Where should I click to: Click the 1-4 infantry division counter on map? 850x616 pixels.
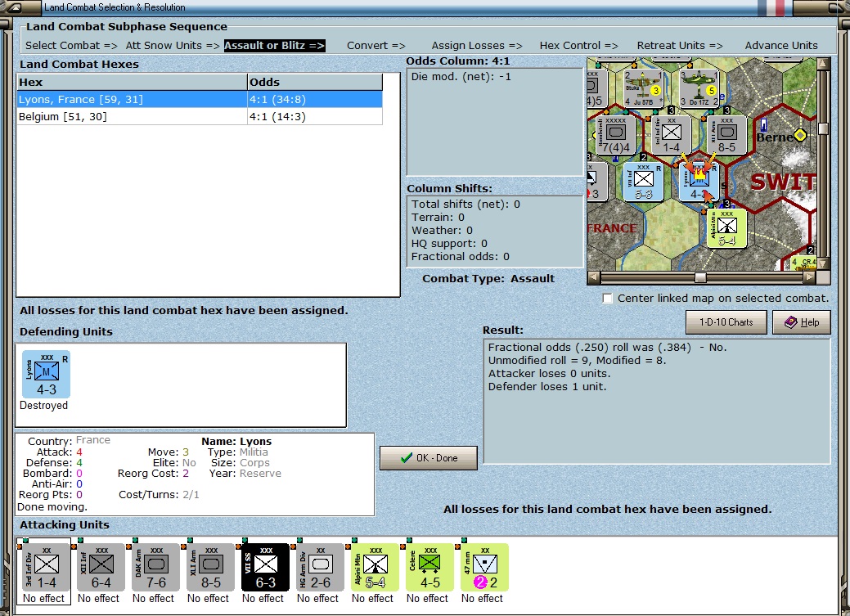click(x=671, y=134)
